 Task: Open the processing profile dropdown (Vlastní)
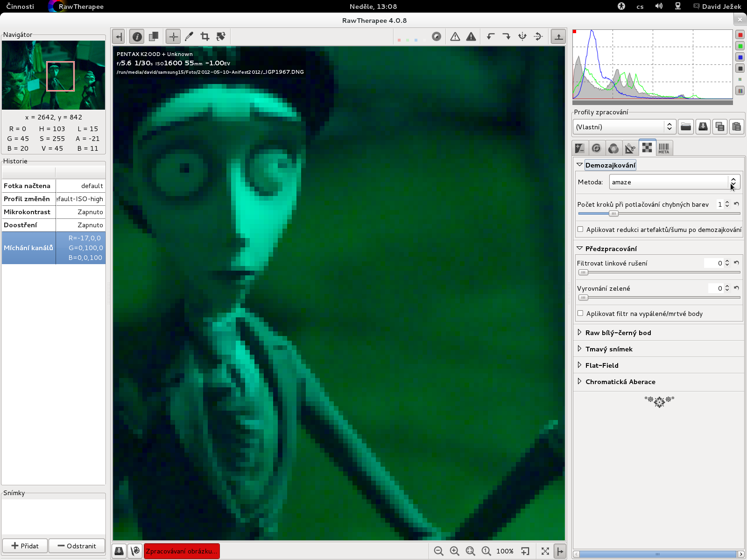click(624, 127)
